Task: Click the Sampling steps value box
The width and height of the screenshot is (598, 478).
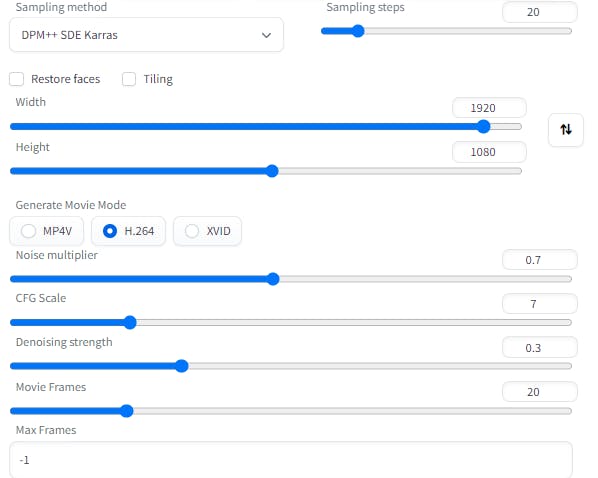Action: coord(540,12)
